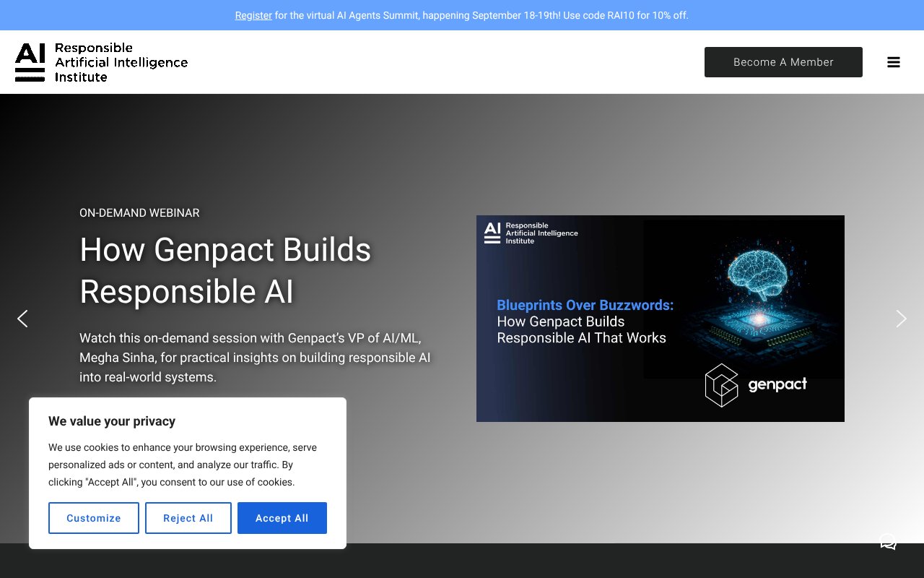Click the AI Agents Summit announcement banner
This screenshot has height=578, width=924.
[462, 15]
